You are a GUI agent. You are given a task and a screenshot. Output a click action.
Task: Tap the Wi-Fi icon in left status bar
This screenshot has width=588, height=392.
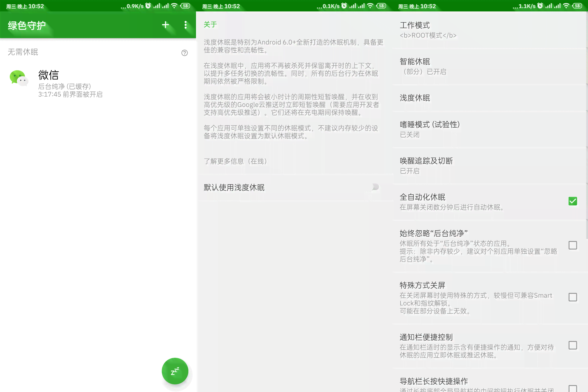(174, 6)
